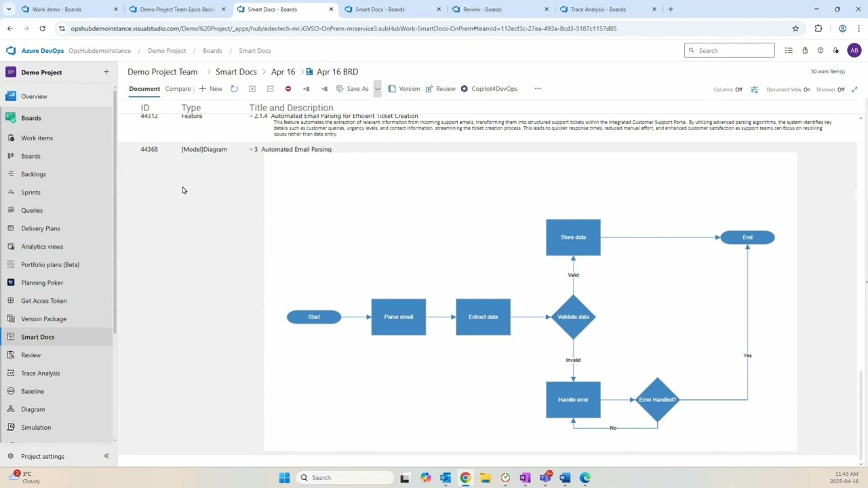868x488 pixels.
Task: Click the red delete circle icon
Action: point(288,89)
